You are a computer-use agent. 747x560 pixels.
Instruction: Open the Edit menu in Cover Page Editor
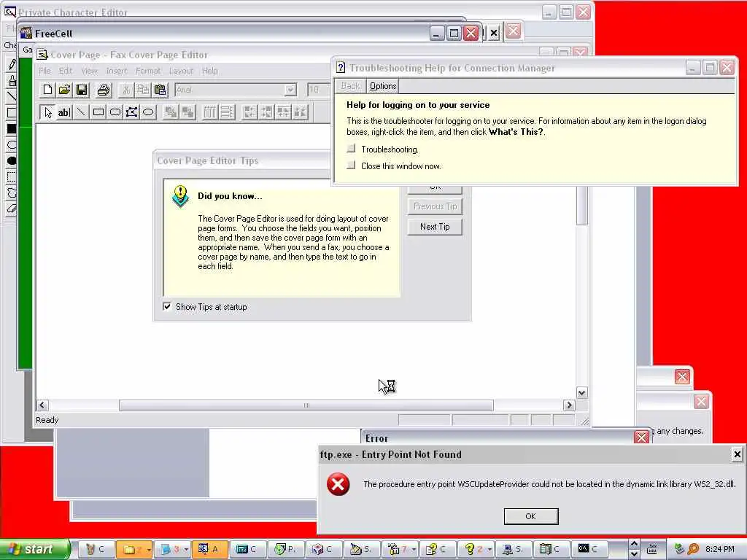66,71
